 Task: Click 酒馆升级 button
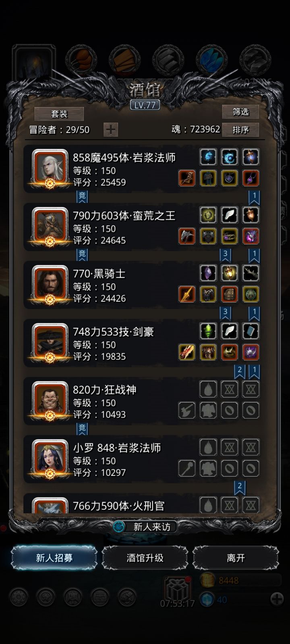click(145, 558)
